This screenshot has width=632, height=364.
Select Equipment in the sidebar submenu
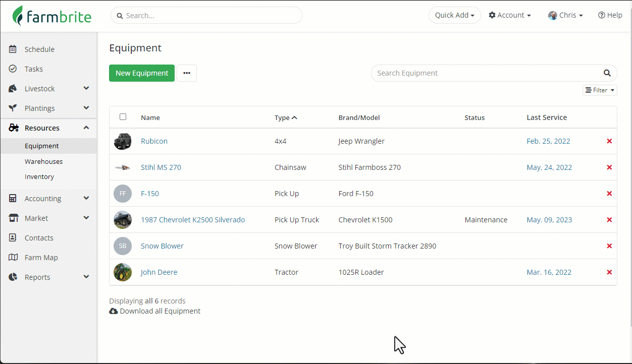(x=48, y=146)
